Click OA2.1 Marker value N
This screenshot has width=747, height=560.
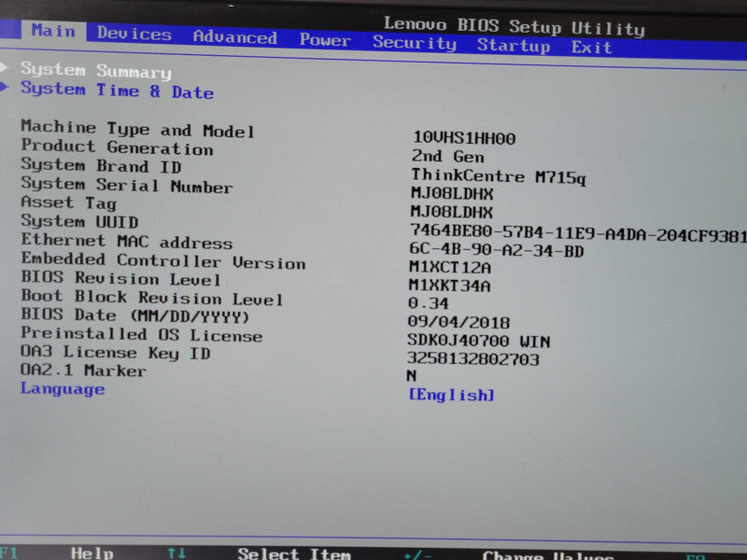412,376
